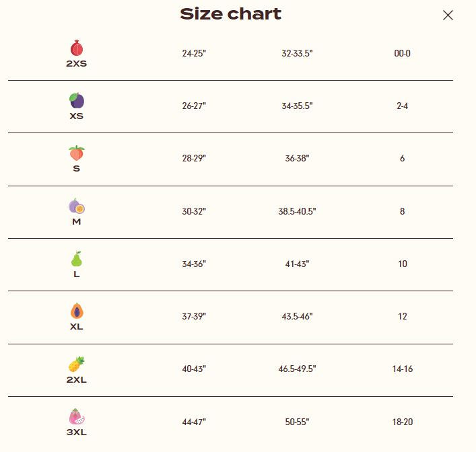Click the size 12 value for XL
Screen dimensions: 476x452
click(403, 316)
